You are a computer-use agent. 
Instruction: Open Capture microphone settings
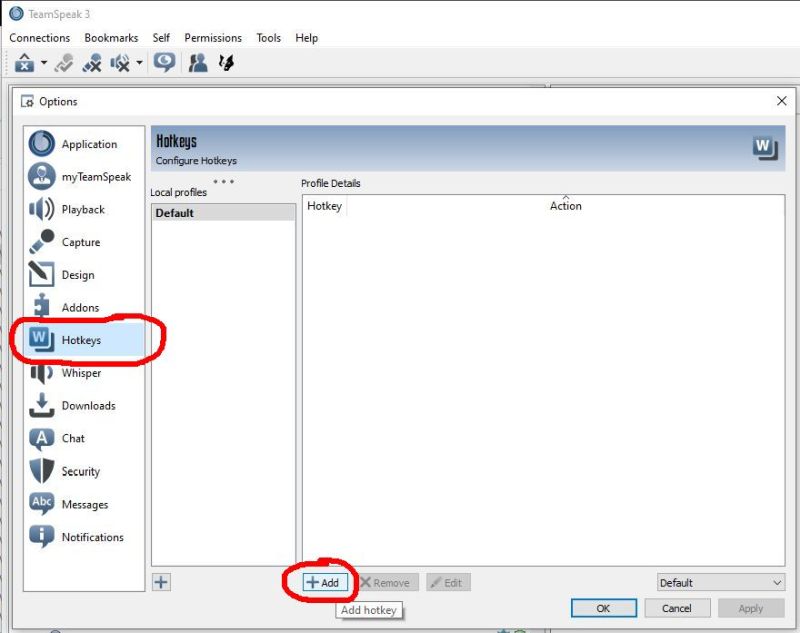click(x=84, y=242)
